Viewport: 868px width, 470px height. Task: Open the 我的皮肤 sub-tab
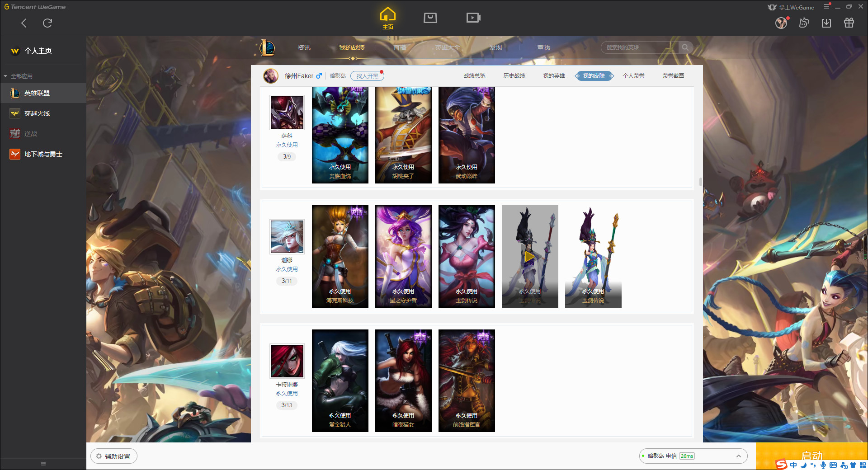[594, 76]
